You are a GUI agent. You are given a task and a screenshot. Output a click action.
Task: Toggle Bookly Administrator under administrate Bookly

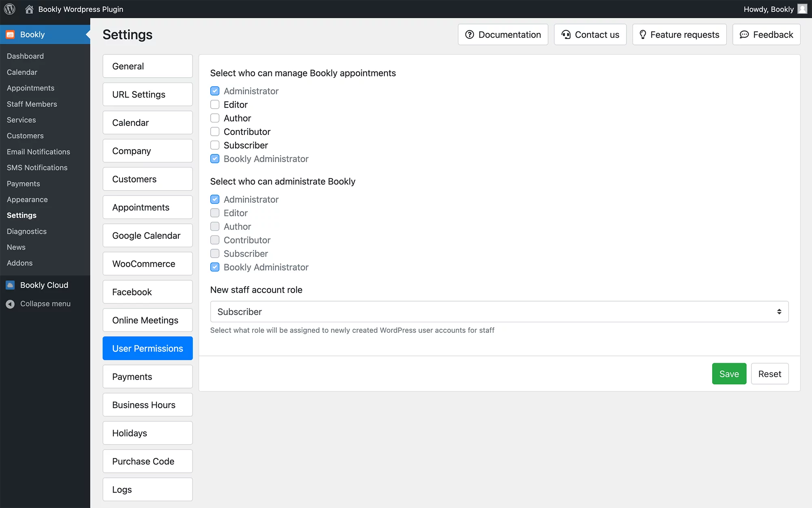coord(215,267)
